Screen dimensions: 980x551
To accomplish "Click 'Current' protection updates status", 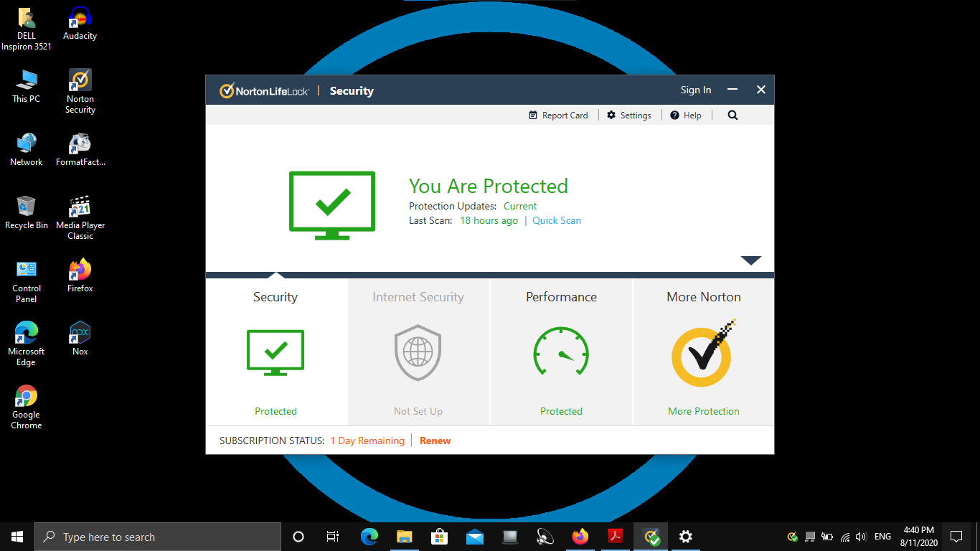I will (520, 206).
